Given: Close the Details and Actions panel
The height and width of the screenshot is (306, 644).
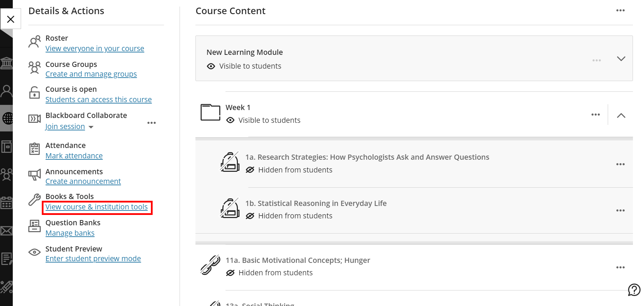Looking at the screenshot, I should point(11,19).
